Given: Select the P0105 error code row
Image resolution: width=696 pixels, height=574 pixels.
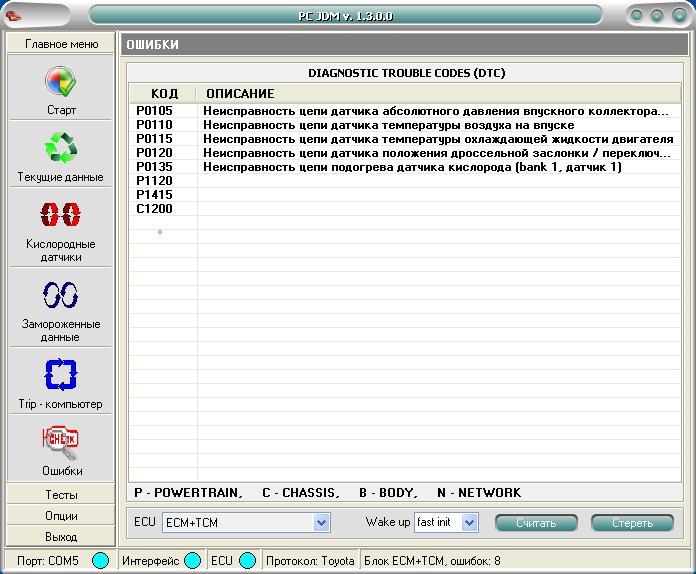Looking at the screenshot, I should tap(155, 111).
